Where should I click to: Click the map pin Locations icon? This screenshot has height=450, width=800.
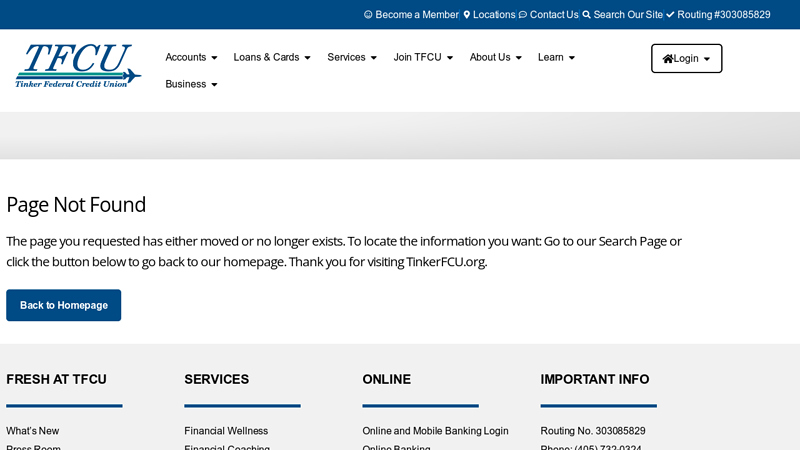(467, 15)
